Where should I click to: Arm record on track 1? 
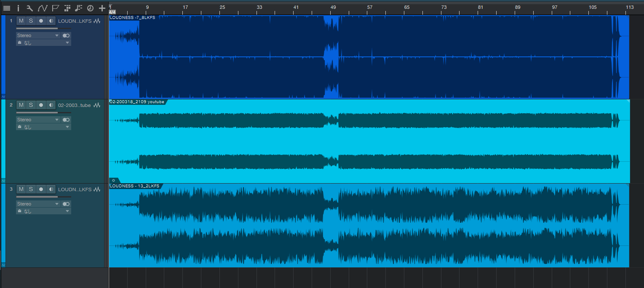(x=41, y=21)
